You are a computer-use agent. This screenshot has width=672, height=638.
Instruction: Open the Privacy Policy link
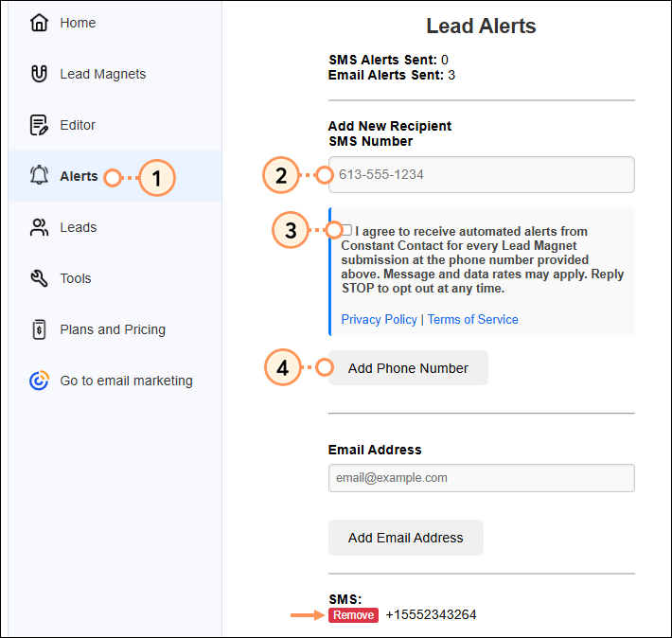click(379, 320)
